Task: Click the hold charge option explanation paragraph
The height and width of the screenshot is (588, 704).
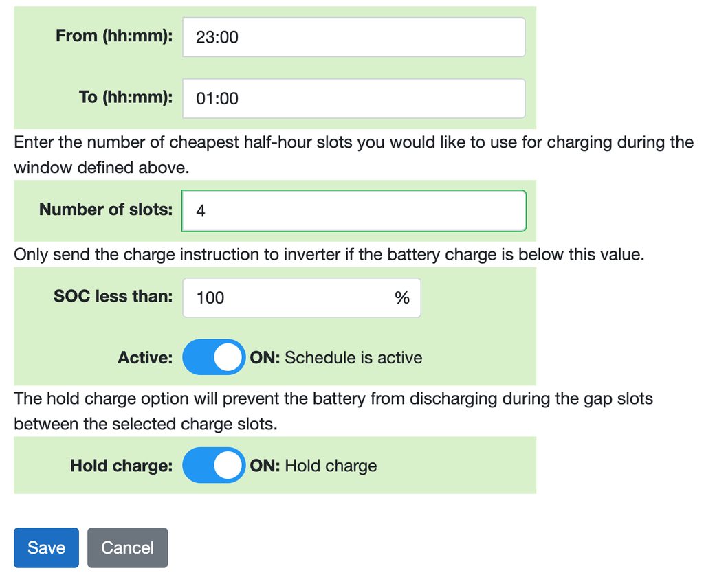Action: [333, 411]
